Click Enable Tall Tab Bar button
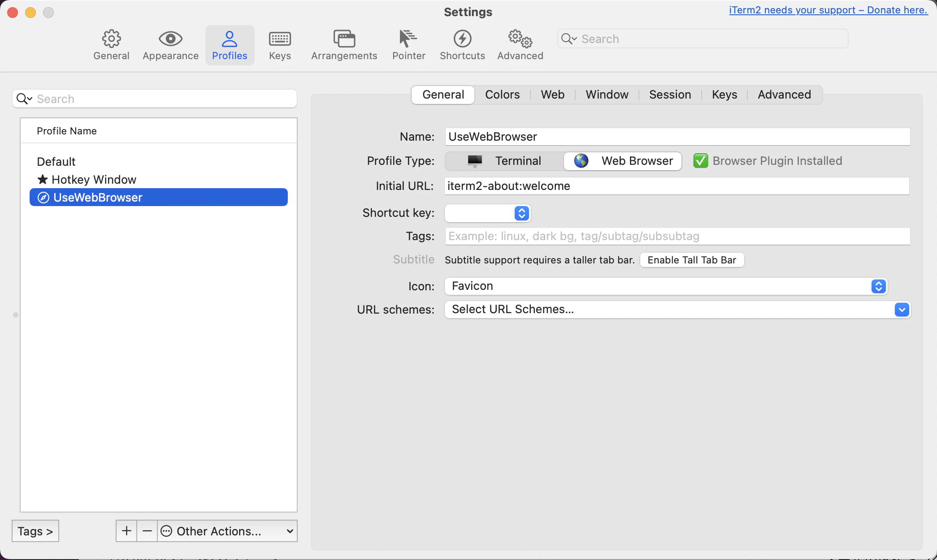 coord(692,260)
